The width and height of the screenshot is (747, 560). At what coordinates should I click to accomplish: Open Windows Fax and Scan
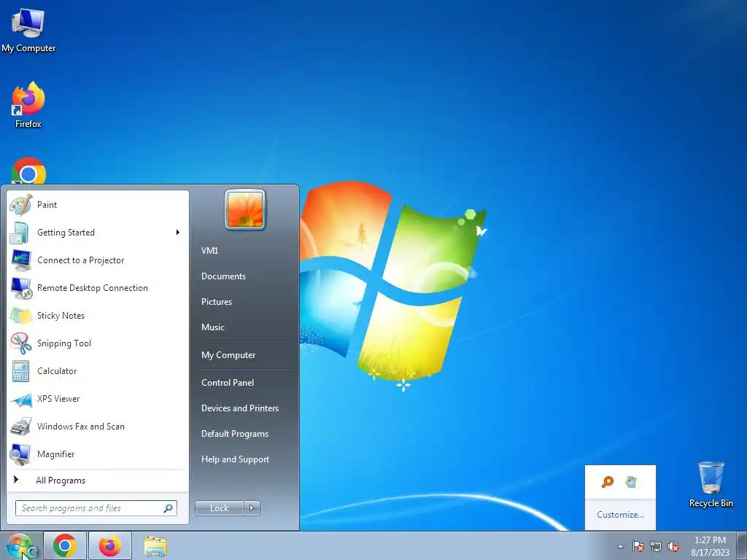coord(98,427)
